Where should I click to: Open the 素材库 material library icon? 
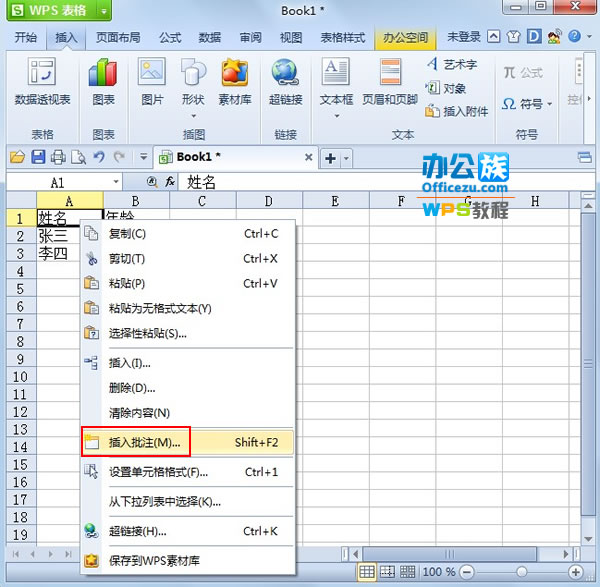(x=235, y=82)
